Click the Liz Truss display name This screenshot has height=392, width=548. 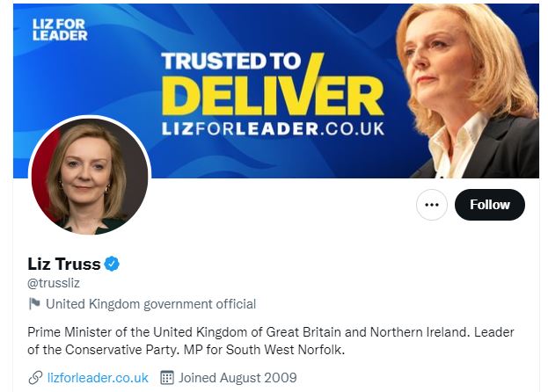64,264
